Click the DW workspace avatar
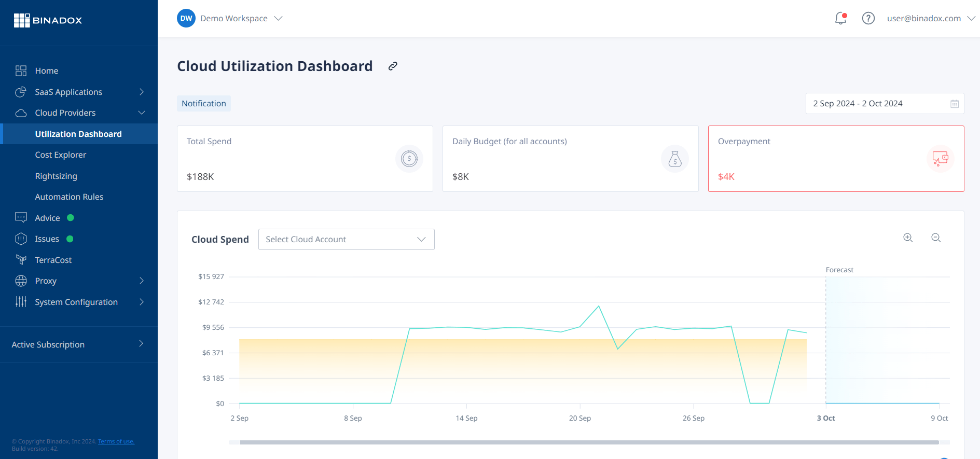 186,18
